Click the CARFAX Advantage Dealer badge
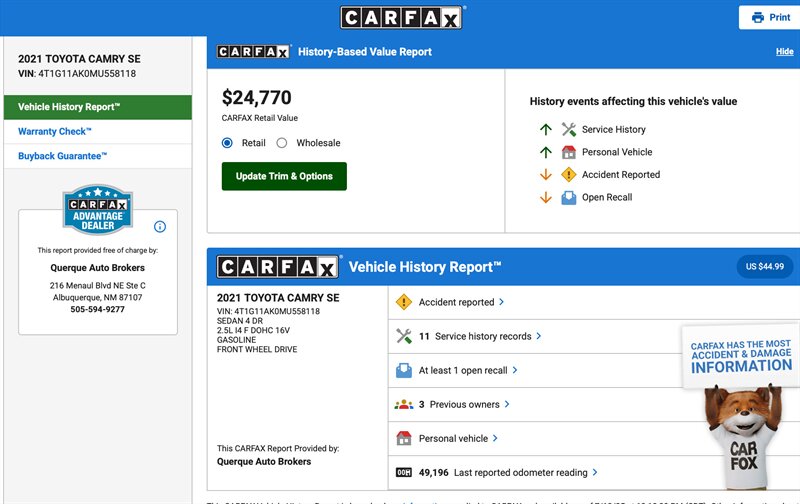The height and width of the screenshot is (504, 800). coord(98,210)
